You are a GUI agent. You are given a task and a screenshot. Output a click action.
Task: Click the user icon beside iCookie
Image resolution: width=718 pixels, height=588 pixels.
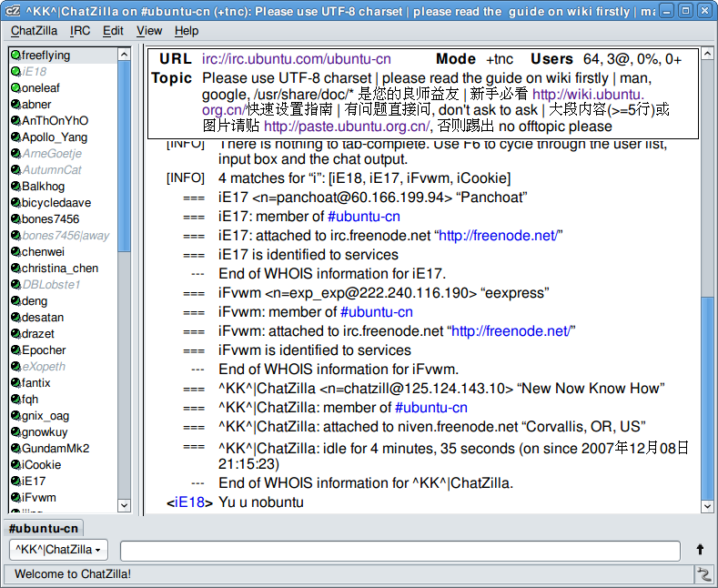pyautogui.click(x=15, y=465)
